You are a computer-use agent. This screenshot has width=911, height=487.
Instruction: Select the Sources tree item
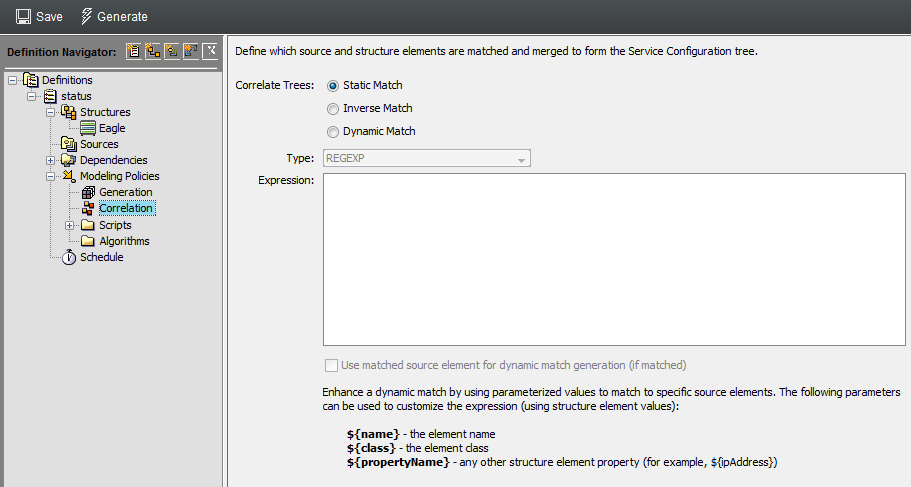pos(99,144)
